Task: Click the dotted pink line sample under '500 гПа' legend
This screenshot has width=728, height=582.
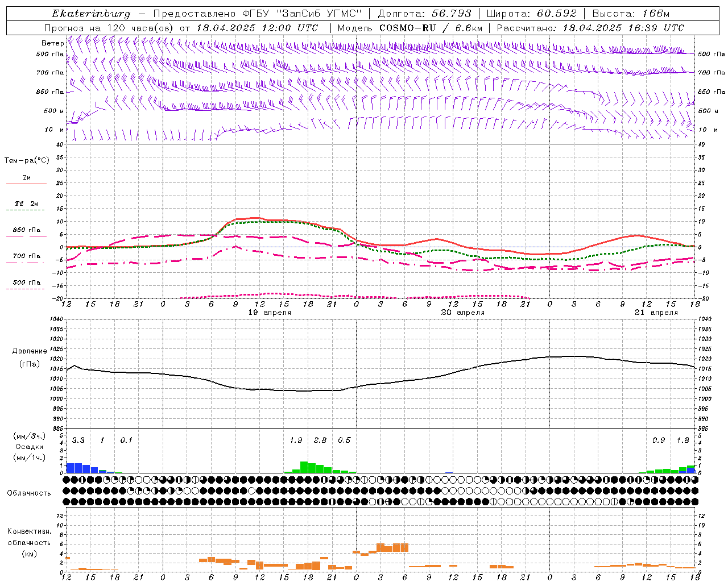Action: 25,289
